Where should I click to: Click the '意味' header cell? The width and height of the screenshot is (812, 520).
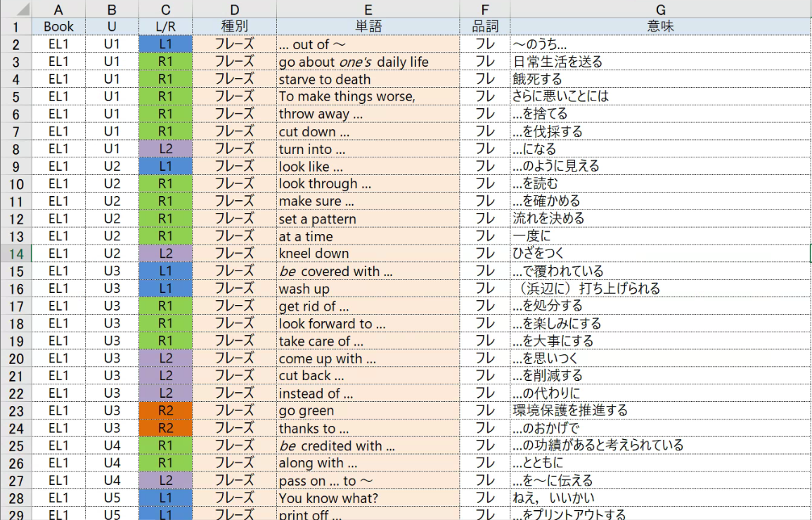click(660, 27)
